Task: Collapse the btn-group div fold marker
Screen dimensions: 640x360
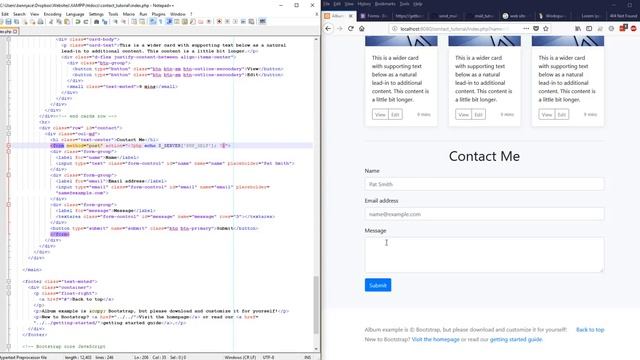Action: (x=9, y=63)
